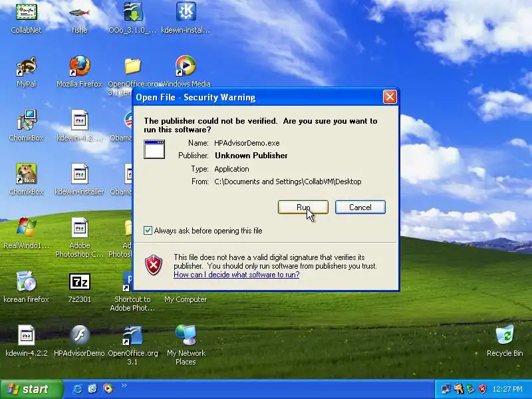Image resolution: width=532 pixels, height=399 pixels.
Task: Select the fishe desktop icon
Action: point(79,13)
